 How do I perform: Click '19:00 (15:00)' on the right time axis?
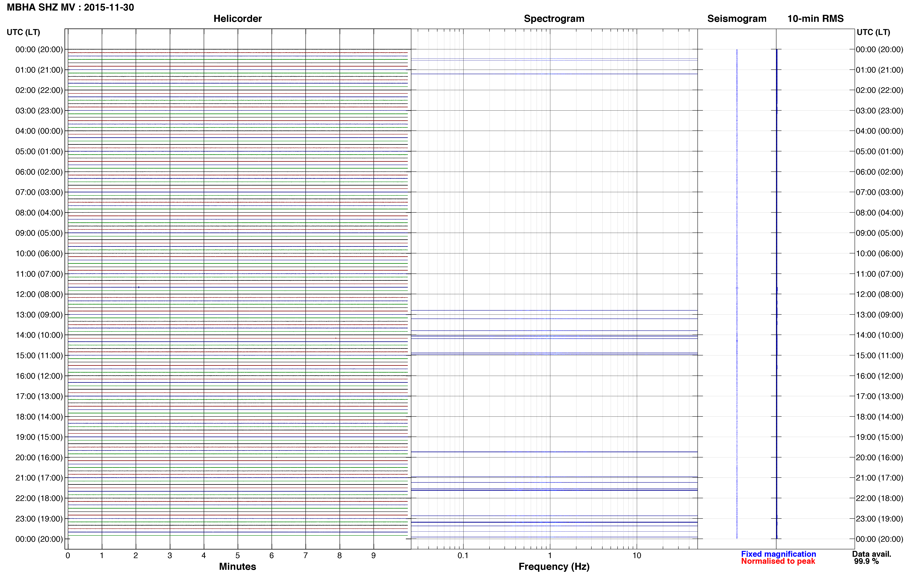coord(879,437)
